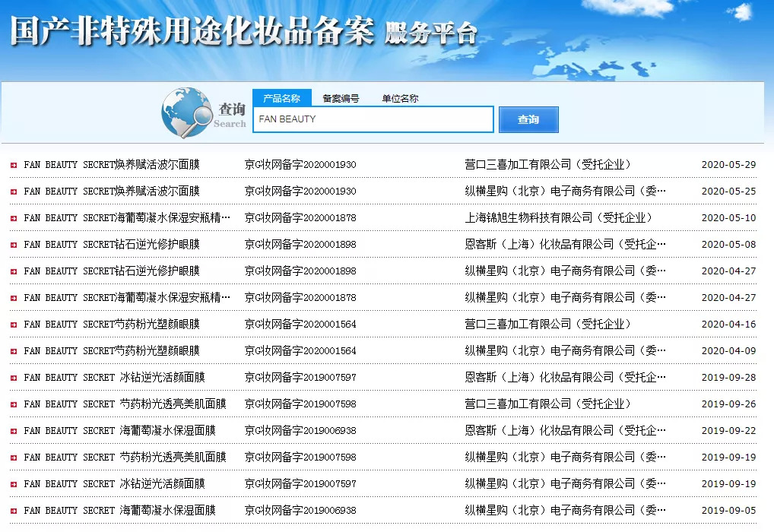Open 钻石逆光修护眼膜 entry dated first 2020-04-27 row
The width and height of the screenshot is (774, 532).
pos(112,271)
